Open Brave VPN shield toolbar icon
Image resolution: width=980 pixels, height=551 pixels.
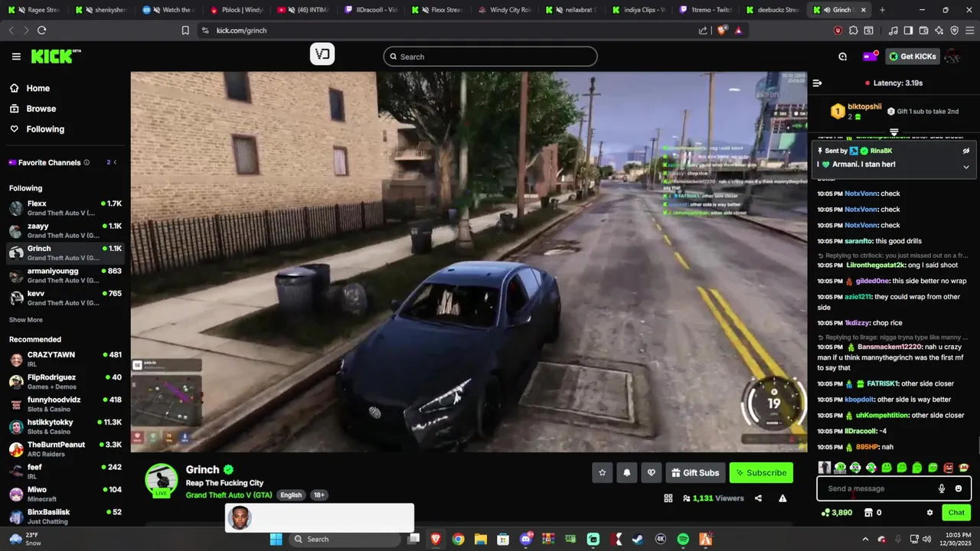pos(955,30)
